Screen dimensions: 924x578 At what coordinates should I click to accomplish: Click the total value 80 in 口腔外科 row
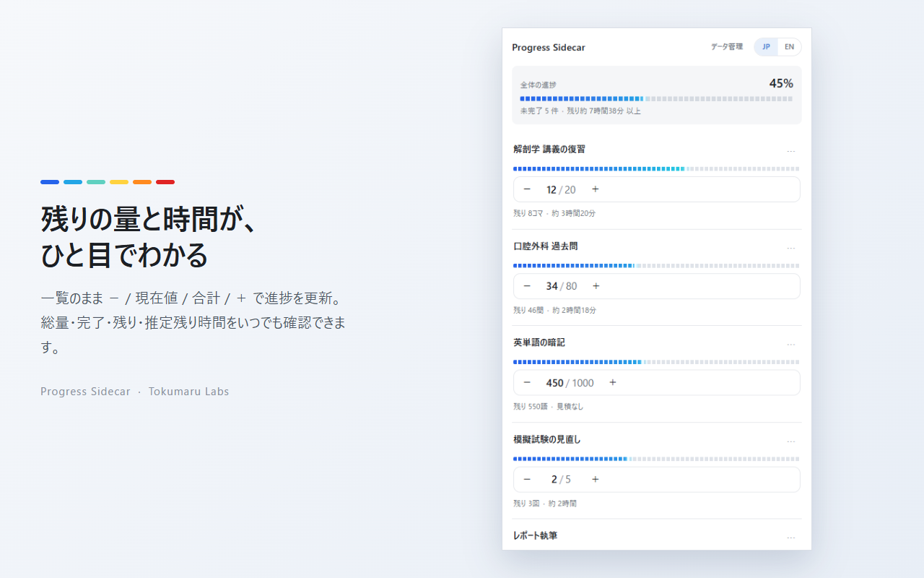572,286
